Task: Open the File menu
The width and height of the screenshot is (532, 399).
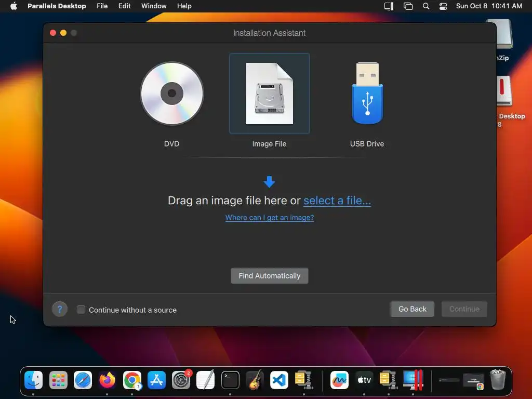Action: click(102, 6)
